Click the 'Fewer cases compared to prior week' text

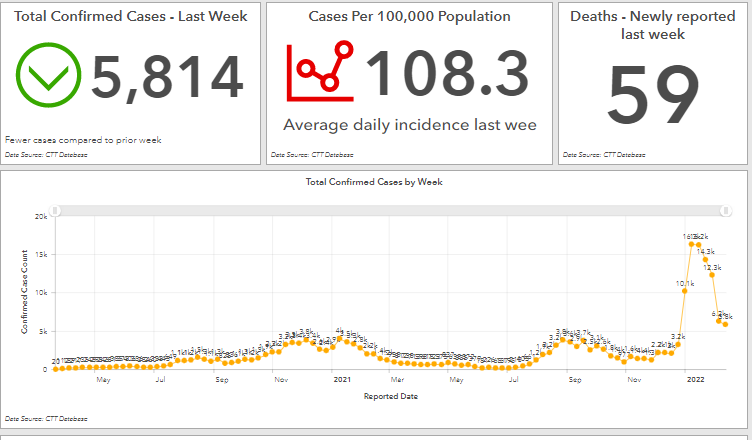click(83, 140)
